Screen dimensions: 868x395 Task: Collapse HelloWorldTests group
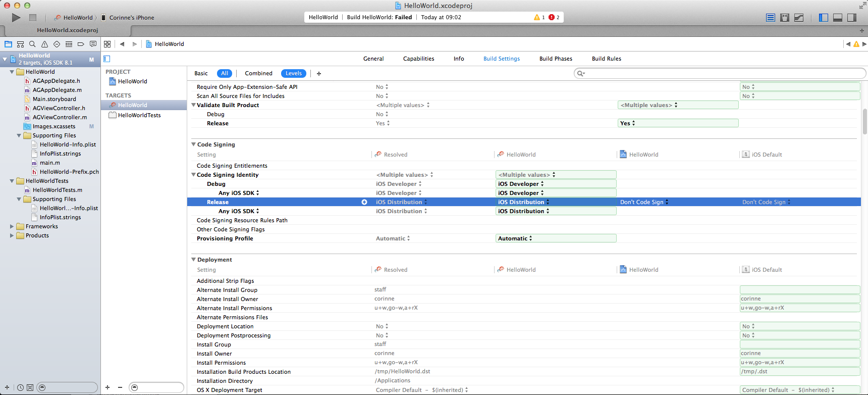pyautogui.click(x=12, y=181)
